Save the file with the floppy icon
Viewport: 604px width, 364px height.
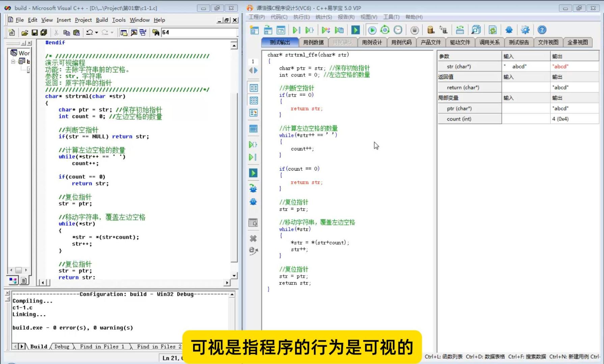(x=34, y=32)
